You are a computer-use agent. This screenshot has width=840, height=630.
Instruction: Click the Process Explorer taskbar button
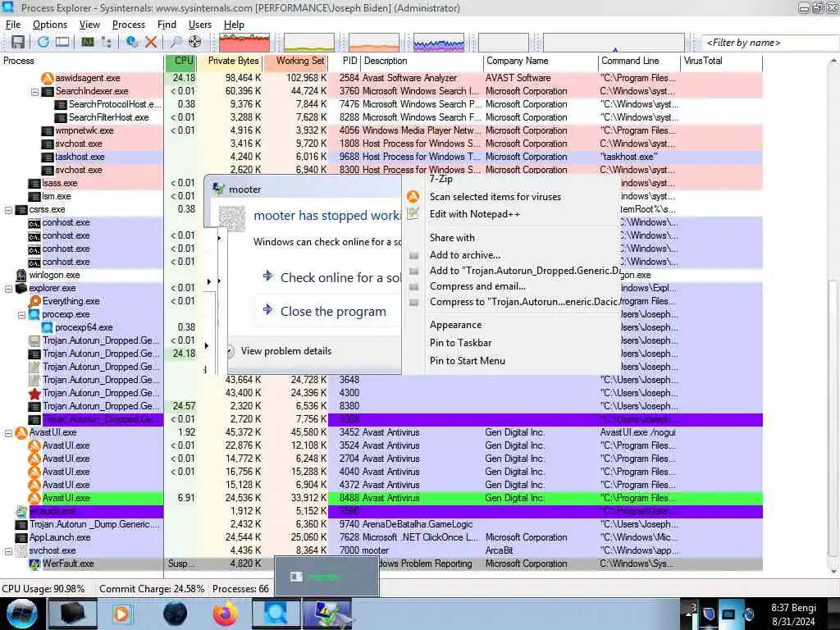click(276, 614)
